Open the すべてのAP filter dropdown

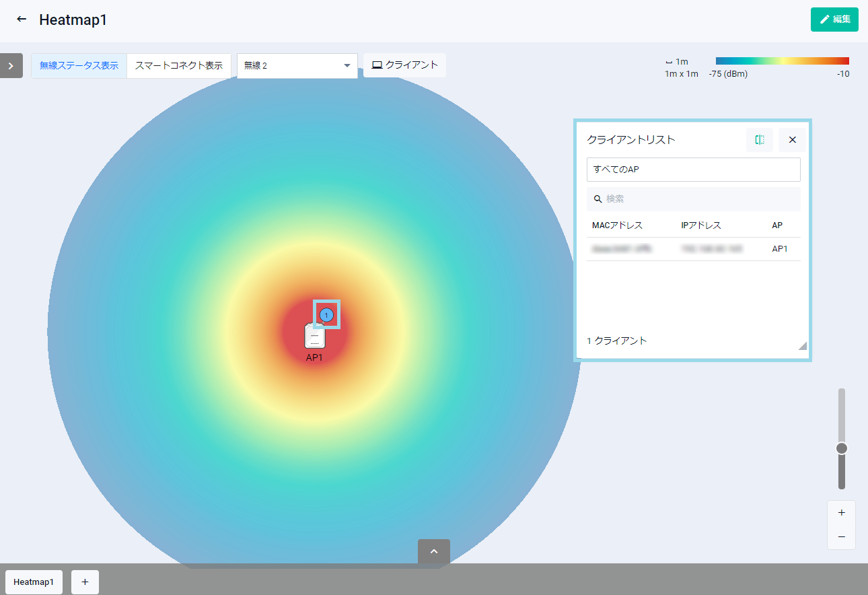pos(693,170)
